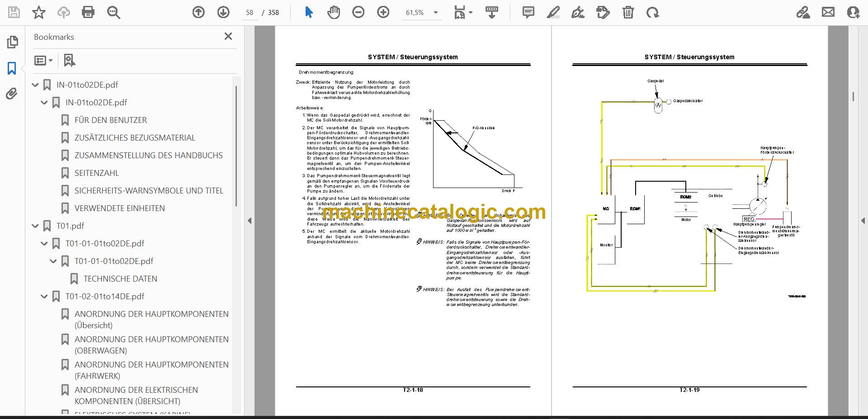
Task: Collapse the T01-02-01to14DE.pdf bookmark node
Action: (x=44, y=297)
